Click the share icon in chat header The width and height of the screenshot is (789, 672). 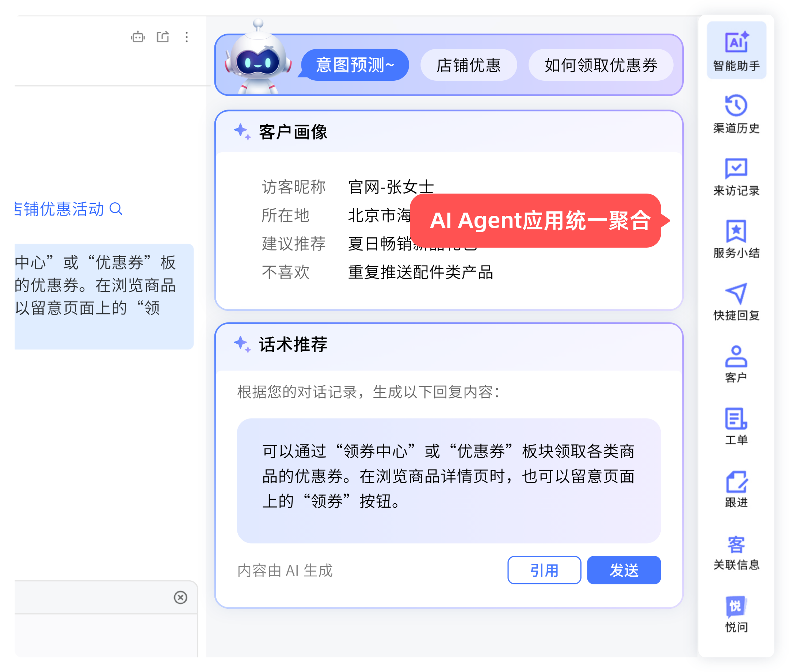tap(163, 37)
